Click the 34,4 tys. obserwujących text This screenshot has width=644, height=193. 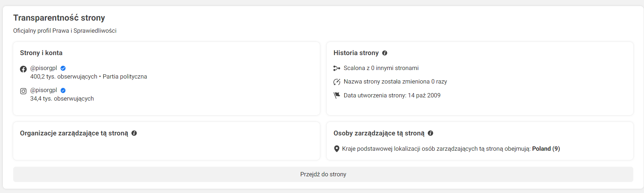(62, 99)
